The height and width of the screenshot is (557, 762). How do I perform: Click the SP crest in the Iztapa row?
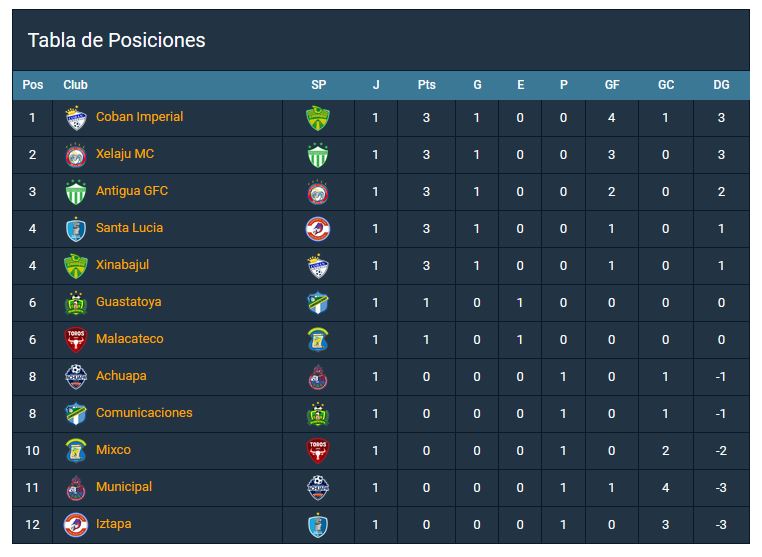[318, 525]
